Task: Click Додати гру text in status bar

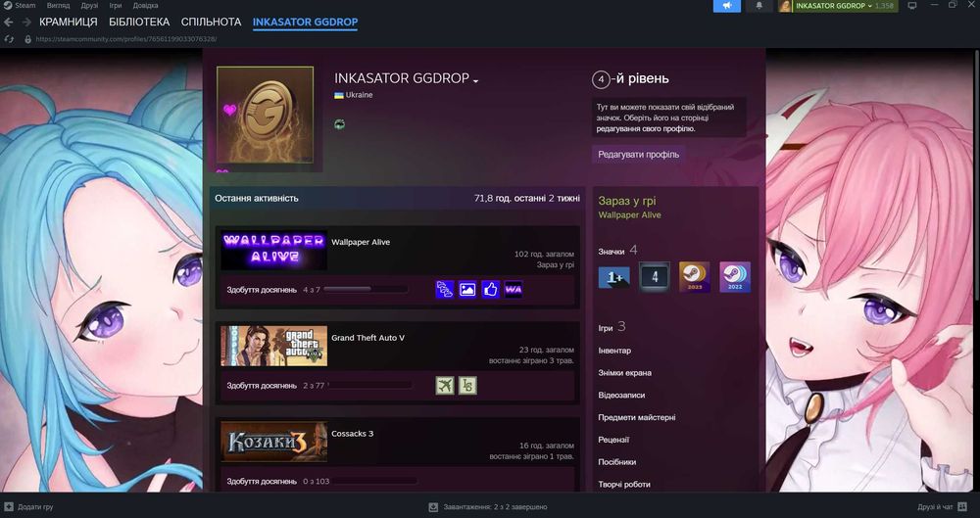Action: 35,507
